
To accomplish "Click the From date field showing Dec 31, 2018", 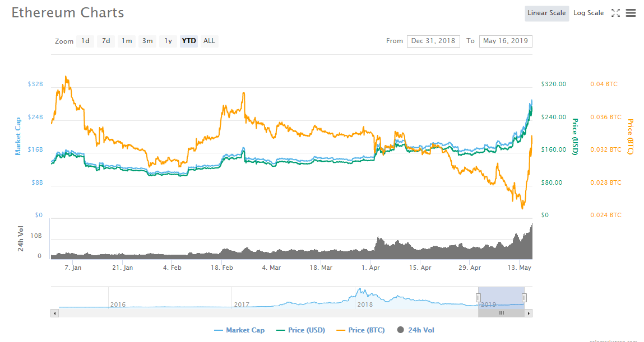I will (x=433, y=41).
